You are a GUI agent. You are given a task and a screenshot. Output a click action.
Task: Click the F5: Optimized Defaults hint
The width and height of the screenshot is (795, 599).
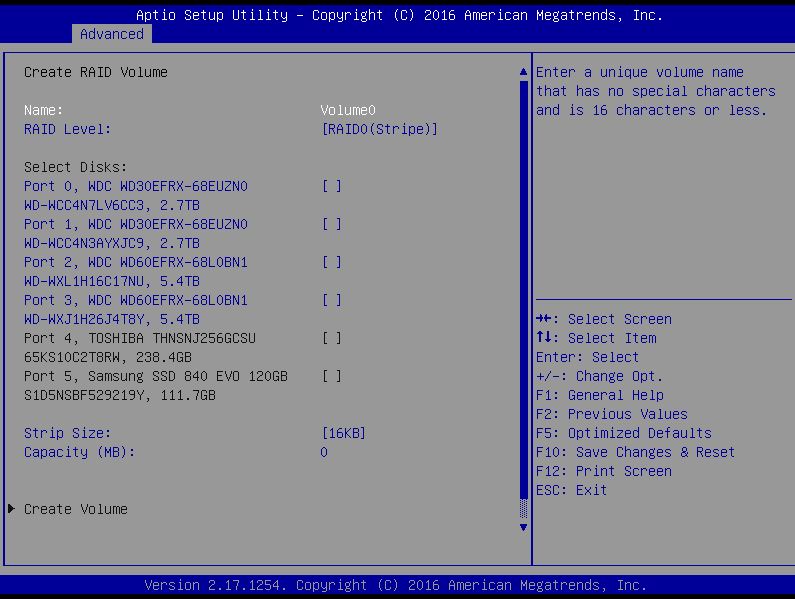[x=624, y=433]
